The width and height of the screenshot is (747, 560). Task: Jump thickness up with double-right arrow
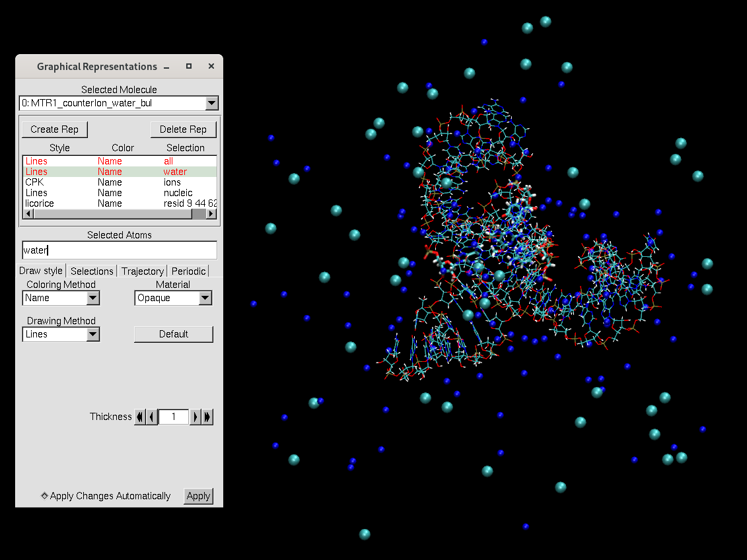(x=207, y=417)
